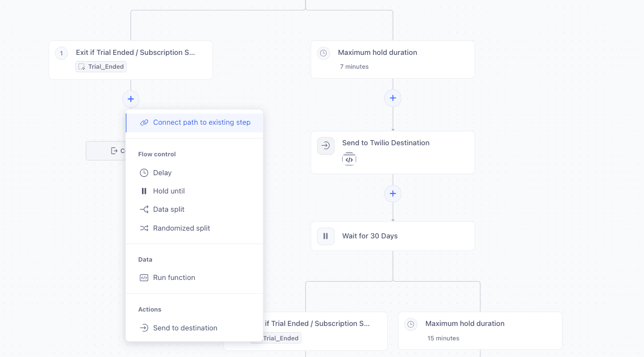644x357 pixels.
Task: Click the Run function code icon
Action: [144, 277]
